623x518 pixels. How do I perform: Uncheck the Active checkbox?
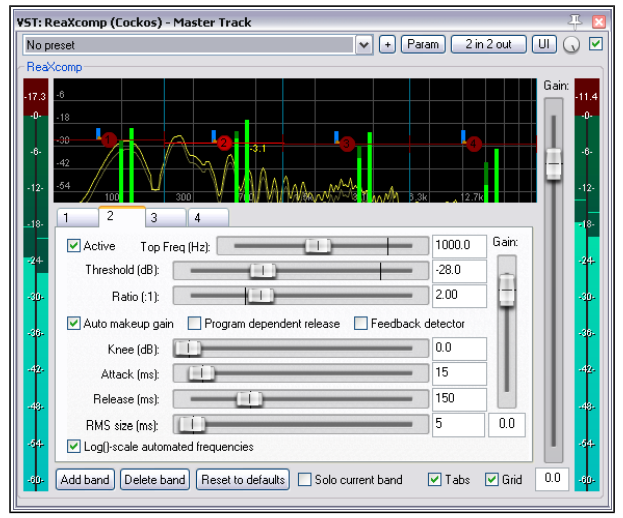point(73,246)
